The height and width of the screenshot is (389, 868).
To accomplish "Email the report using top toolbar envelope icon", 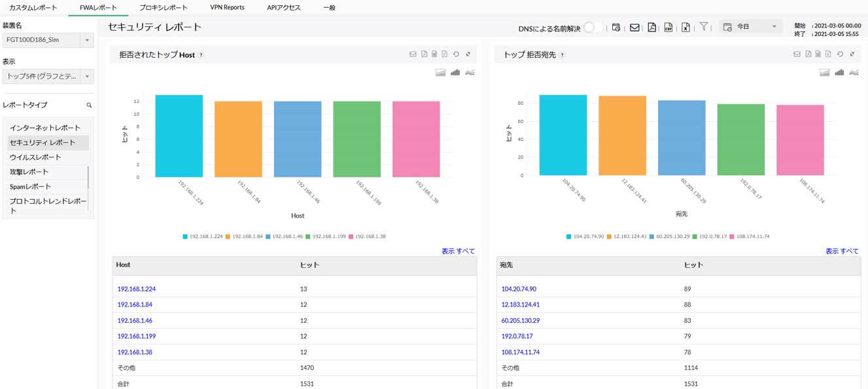I will click(634, 28).
